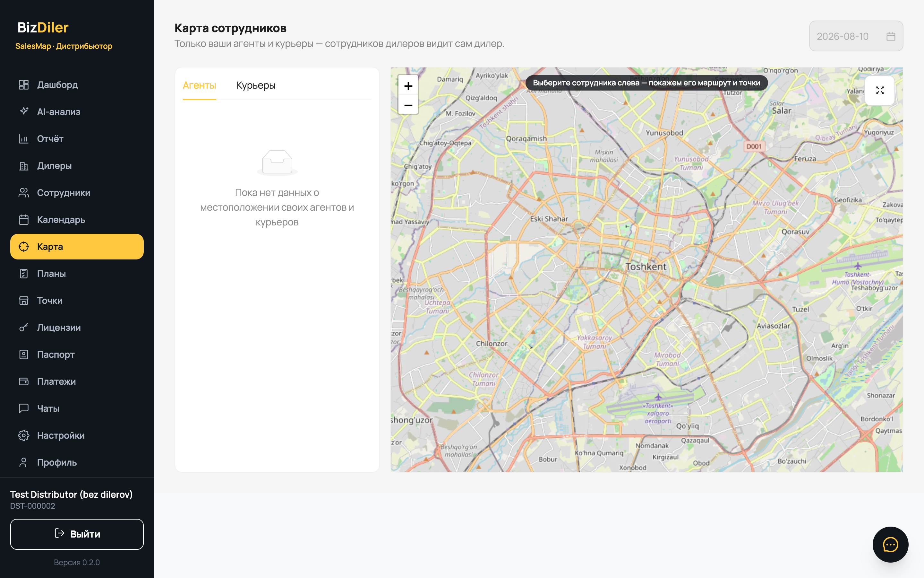
Task: Open the floating chat support bubble
Action: coord(890,544)
